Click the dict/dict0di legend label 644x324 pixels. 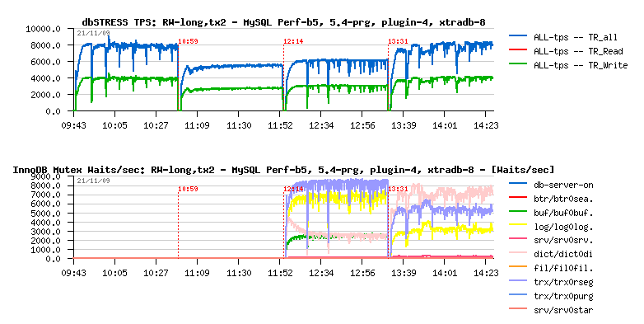point(563,255)
